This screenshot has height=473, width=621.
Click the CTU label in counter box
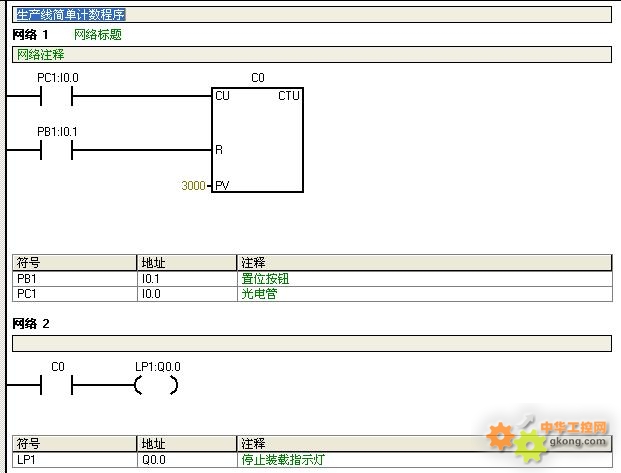(289, 96)
